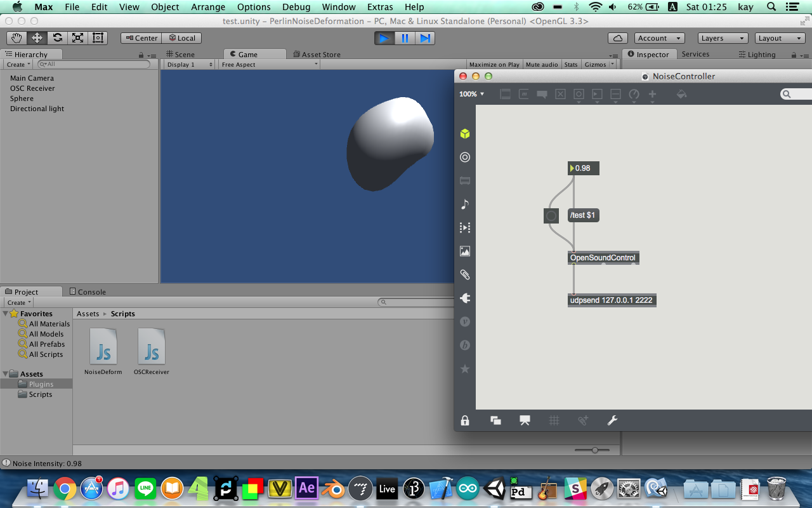812x508 pixels.
Task: Open the Layers dropdown in Unity
Action: tap(723, 38)
